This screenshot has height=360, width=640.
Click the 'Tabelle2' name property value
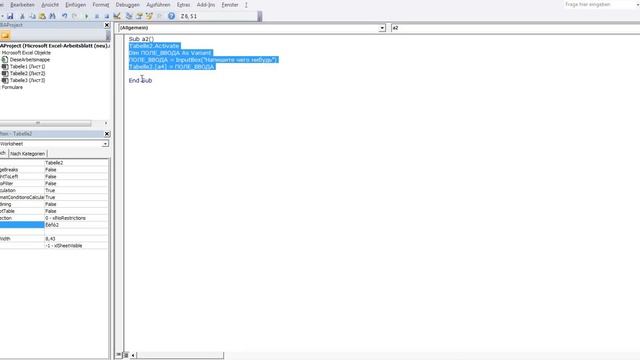76,163
